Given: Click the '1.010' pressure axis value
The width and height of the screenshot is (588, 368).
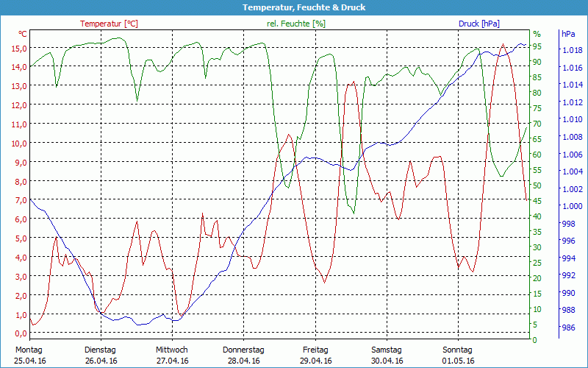Looking at the screenshot, I should 572,120.
